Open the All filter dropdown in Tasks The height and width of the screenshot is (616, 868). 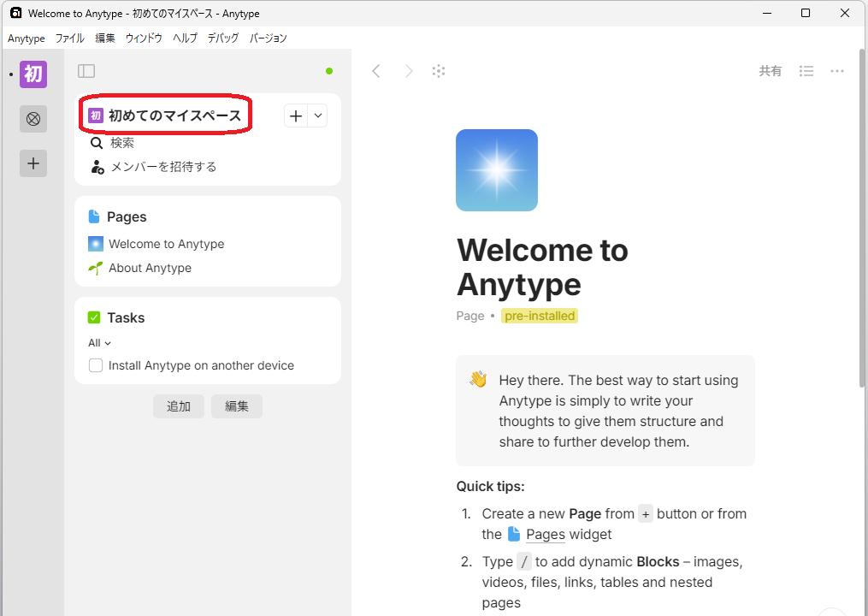coord(100,343)
